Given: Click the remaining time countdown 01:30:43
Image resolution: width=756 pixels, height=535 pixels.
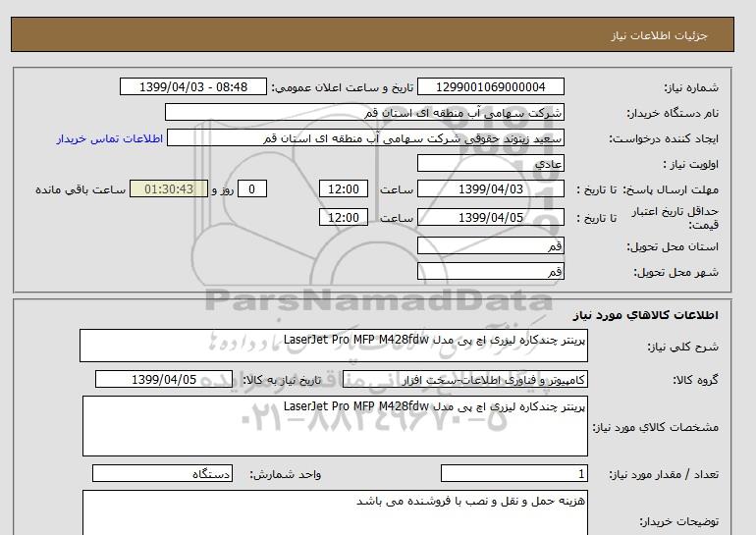Looking at the screenshot, I should click(x=169, y=188).
